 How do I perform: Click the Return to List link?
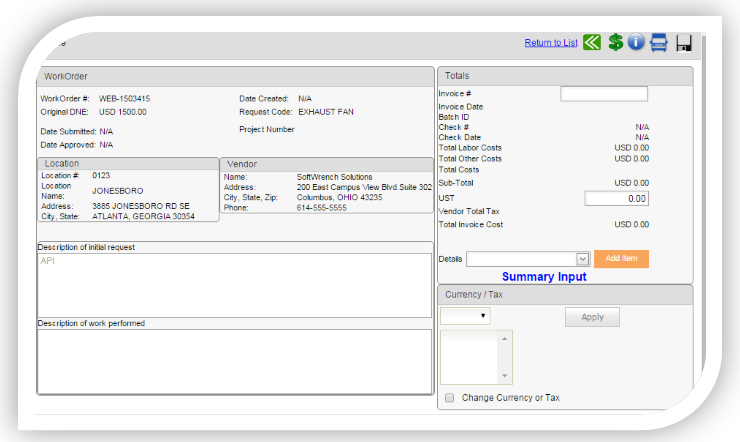coord(551,43)
